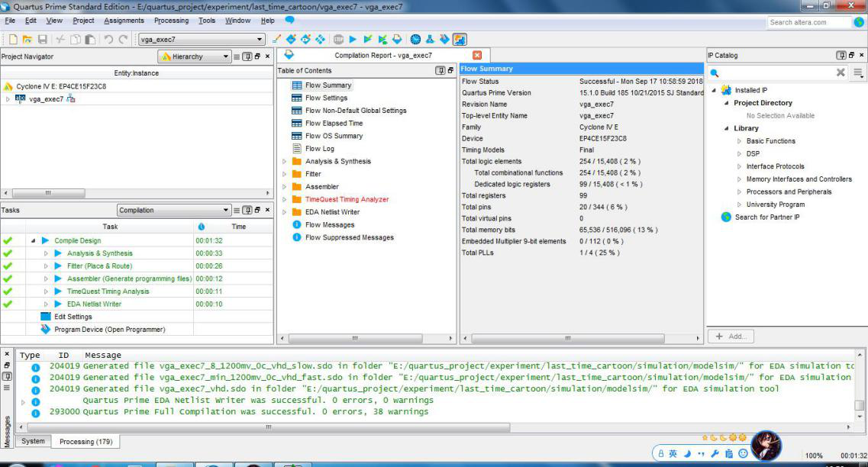The width and height of the screenshot is (868, 467).
Task: Open Program Device (Open Programmer) task
Action: pos(110,329)
